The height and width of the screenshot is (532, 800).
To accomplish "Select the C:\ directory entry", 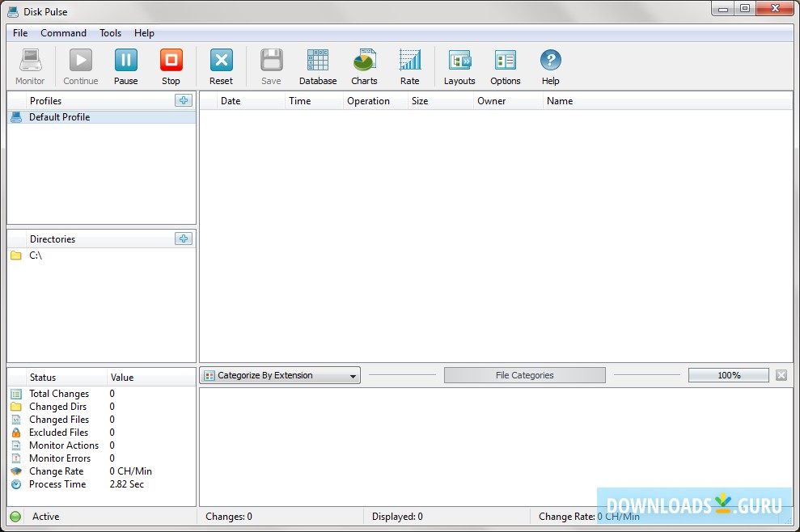I will click(102, 255).
